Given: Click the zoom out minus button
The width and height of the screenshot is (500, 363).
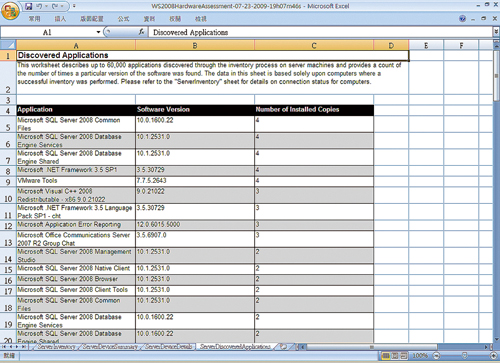Looking at the screenshot, I should (x=436, y=356).
